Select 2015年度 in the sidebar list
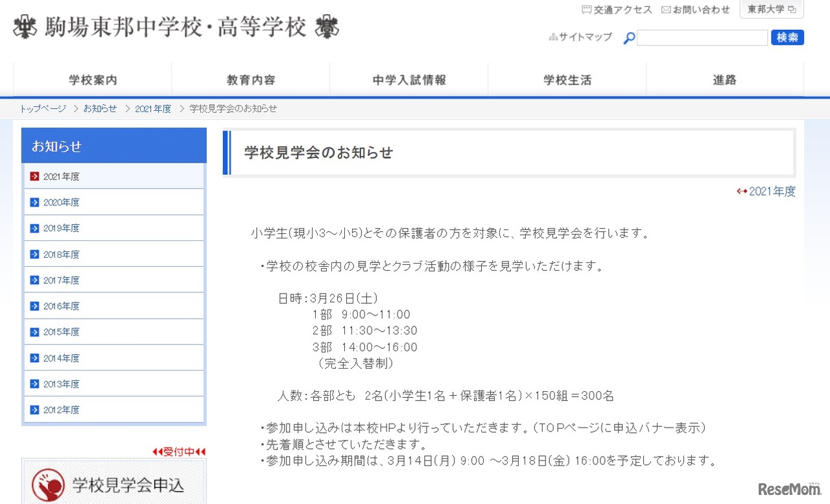The width and height of the screenshot is (830, 504). [62, 332]
